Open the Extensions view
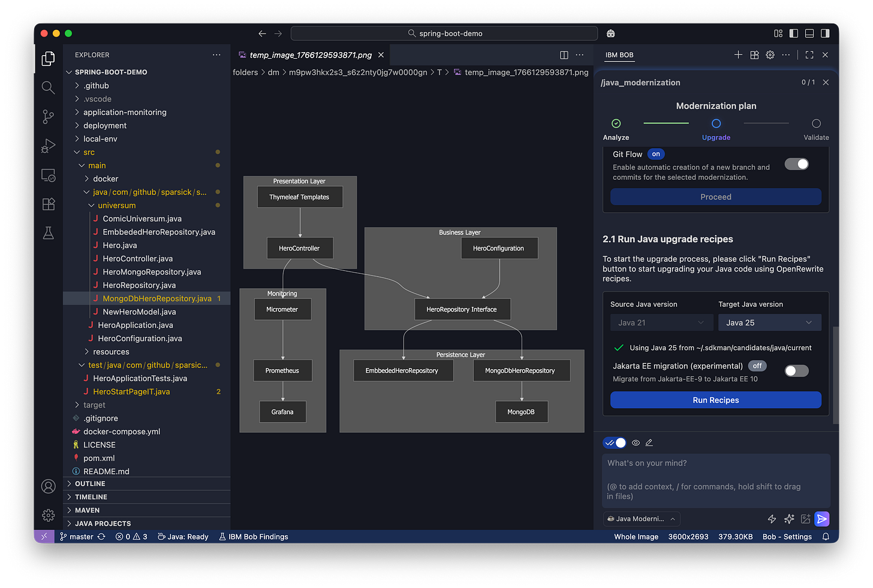873x588 pixels. 49,204
